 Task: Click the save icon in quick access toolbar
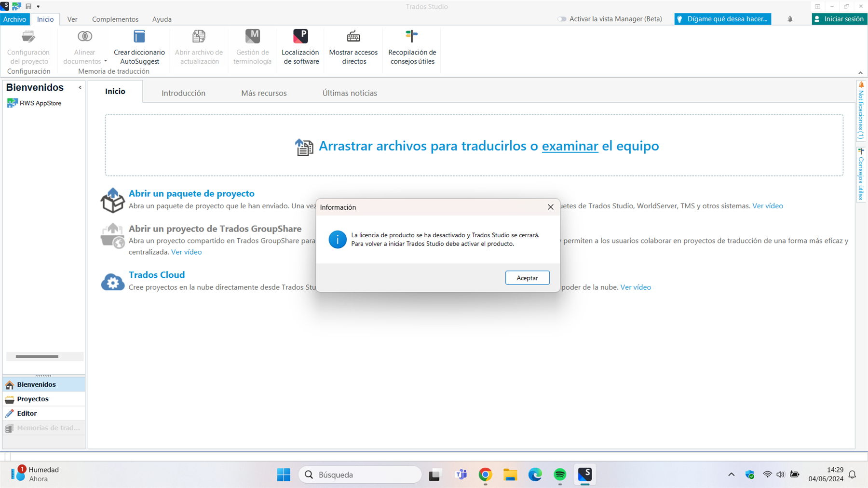(28, 6)
